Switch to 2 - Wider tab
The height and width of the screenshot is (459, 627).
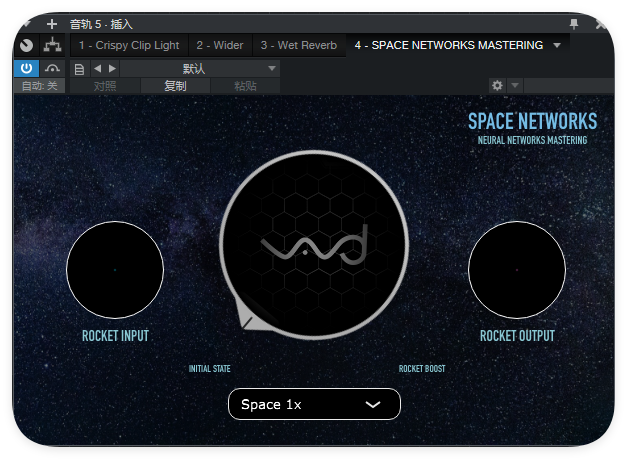(x=220, y=45)
